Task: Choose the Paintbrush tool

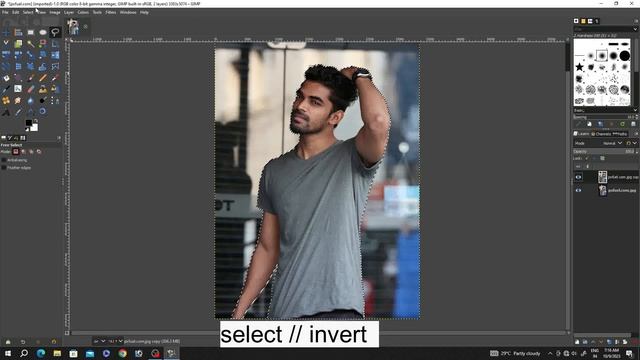Action: click(31, 78)
